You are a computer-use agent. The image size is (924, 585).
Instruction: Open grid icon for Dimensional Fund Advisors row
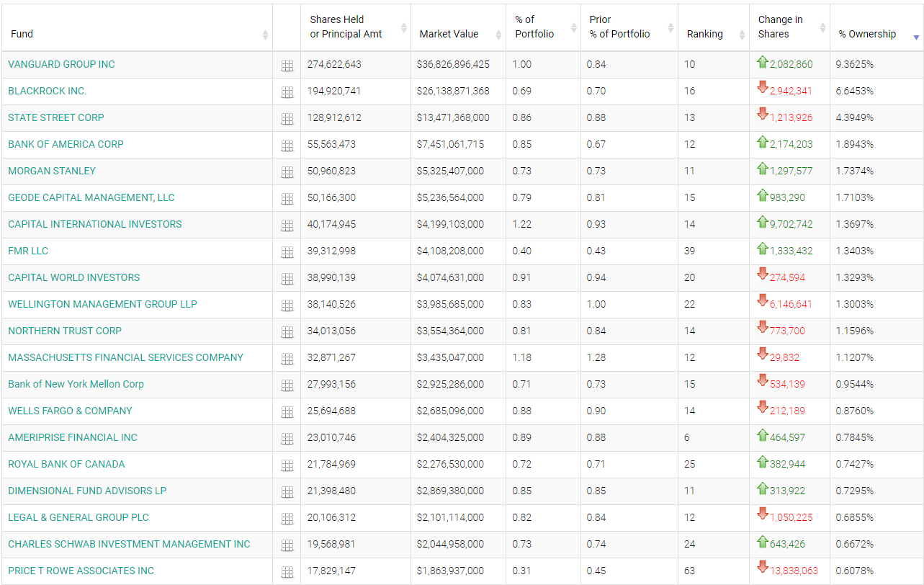(287, 492)
